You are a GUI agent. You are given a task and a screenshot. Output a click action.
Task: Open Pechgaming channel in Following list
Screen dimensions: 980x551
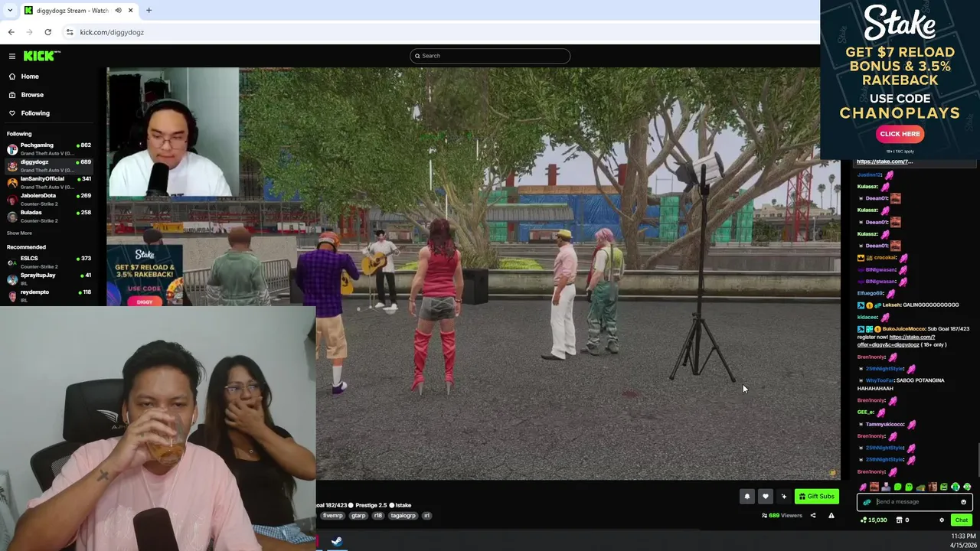coord(49,148)
